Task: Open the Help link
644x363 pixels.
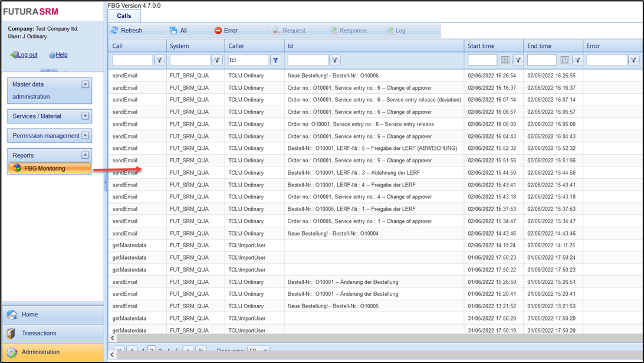Action: 61,55
